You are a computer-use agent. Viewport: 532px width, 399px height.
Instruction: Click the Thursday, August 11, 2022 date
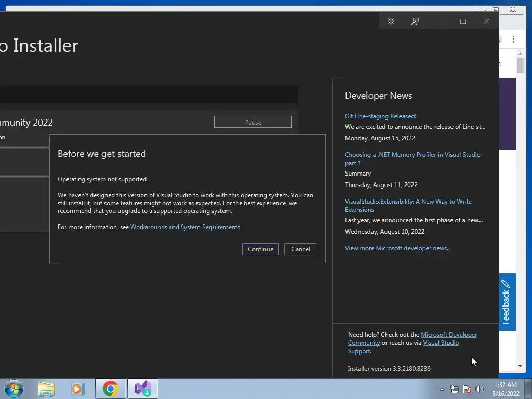point(381,185)
